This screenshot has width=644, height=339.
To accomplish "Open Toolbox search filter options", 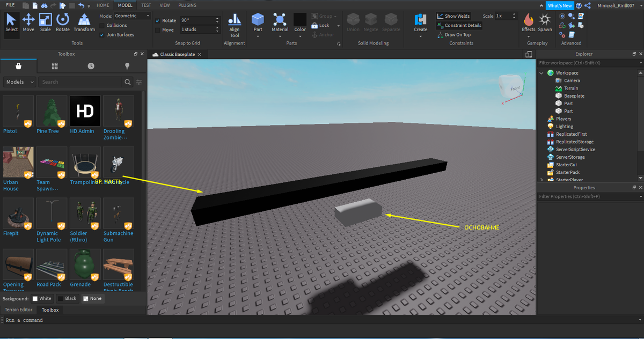I will click(139, 82).
